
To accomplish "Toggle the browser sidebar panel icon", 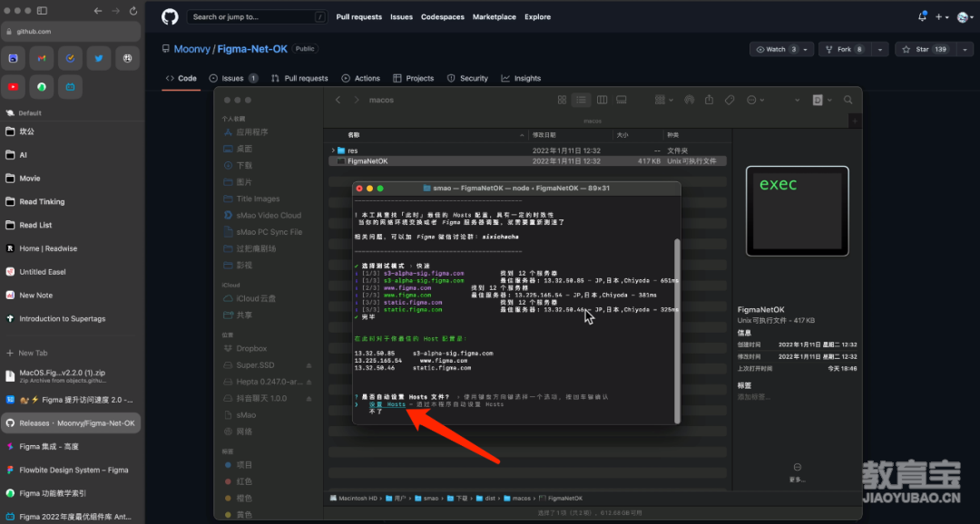I will (42, 11).
